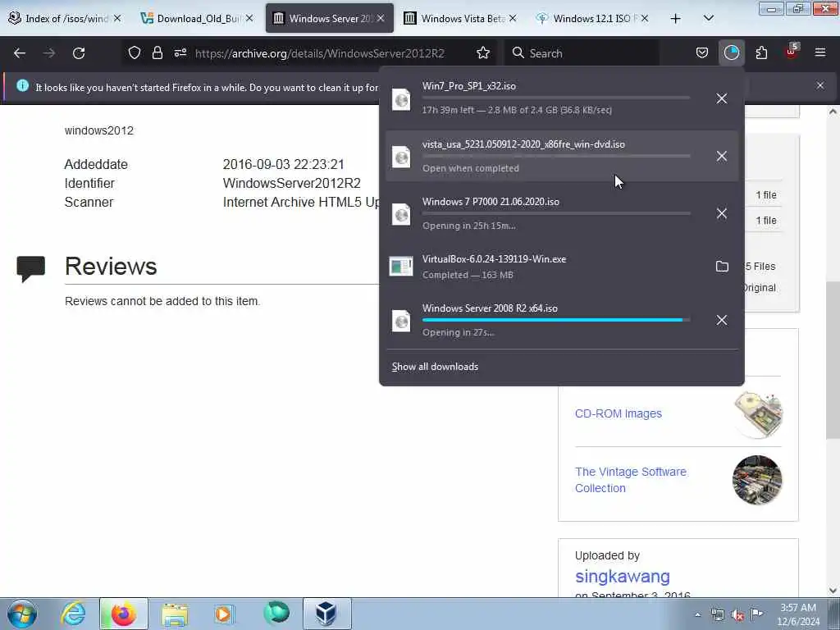840x630 pixels.
Task: Cancel the vista_usa_5231 iso download
Action: coord(722,156)
